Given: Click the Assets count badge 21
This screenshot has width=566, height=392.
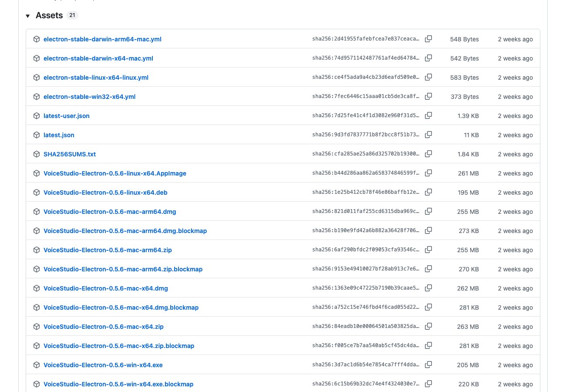Looking at the screenshot, I should [x=72, y=16].
